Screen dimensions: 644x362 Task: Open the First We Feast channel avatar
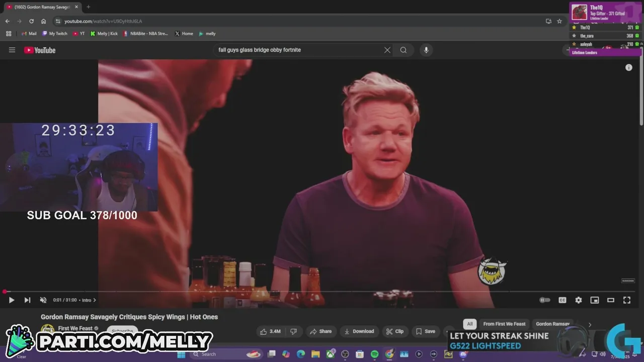coord(48,330)
